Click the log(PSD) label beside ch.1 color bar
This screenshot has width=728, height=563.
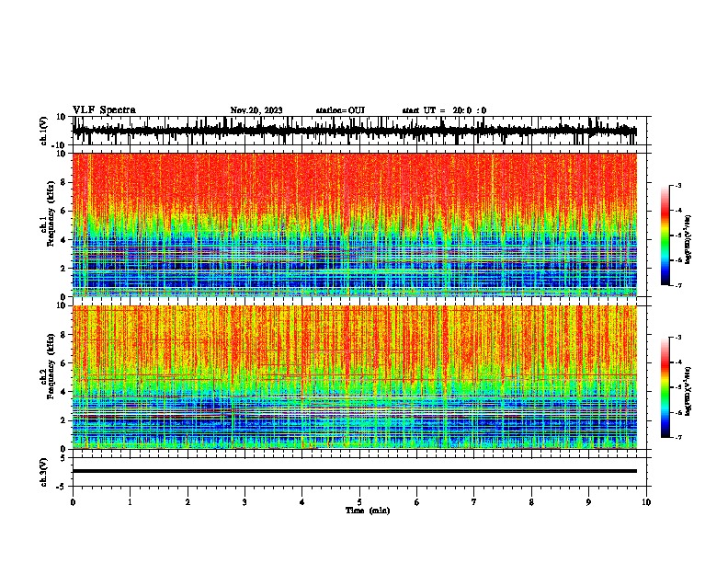tap(688, 239)
